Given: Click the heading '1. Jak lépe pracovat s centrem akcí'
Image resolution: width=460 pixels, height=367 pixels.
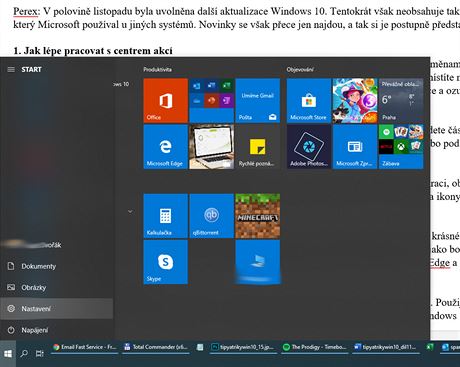Looking at the screenshot, I should coord(93,51).
